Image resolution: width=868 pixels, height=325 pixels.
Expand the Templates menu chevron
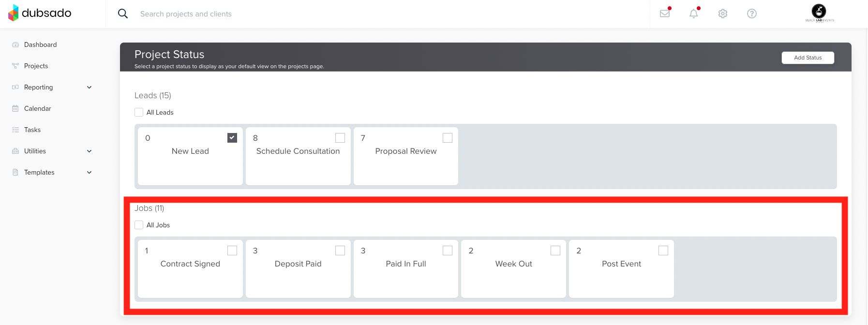89,172
